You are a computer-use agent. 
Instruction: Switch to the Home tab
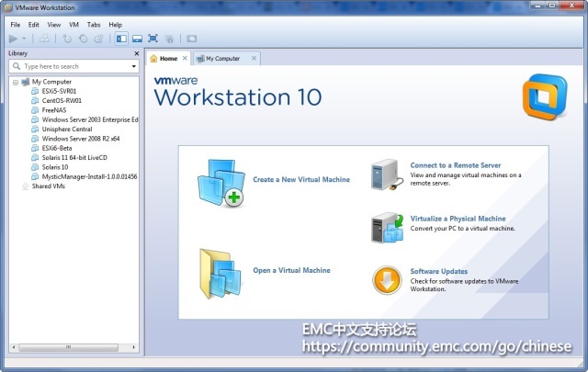(x=168, y=59)
